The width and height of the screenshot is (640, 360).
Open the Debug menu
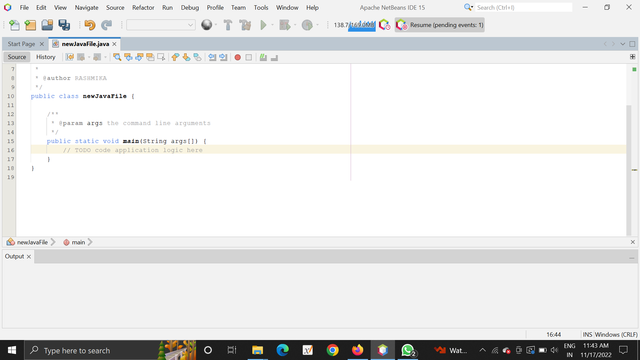[190, 7]
